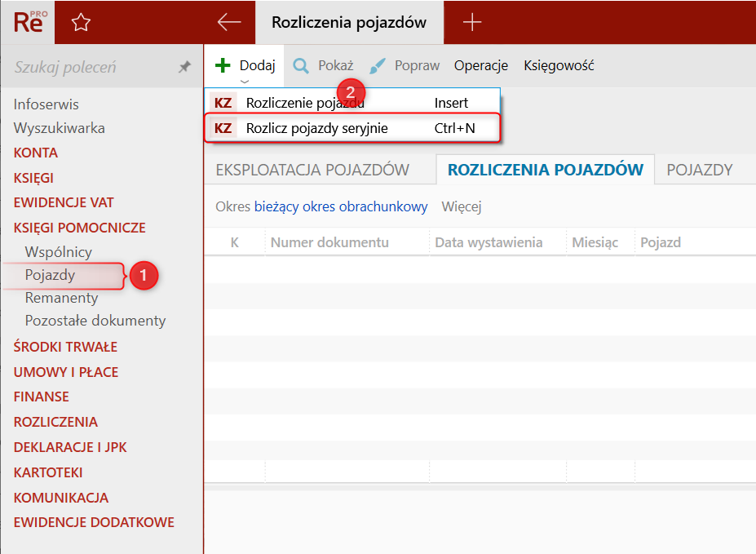Switch to the Pojazdy tab
This screenshot has width=756, height=554.
point(700,170)
